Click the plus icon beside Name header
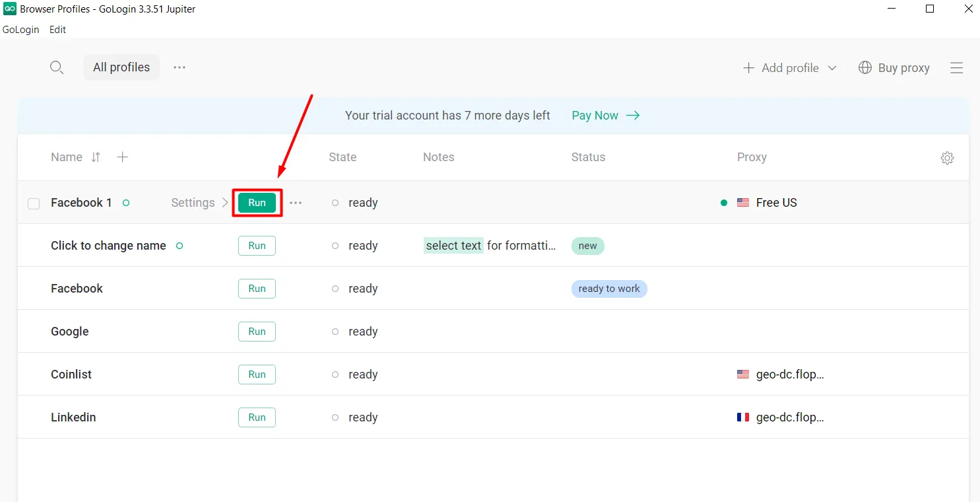980x502 pixels. coord(123,157)
